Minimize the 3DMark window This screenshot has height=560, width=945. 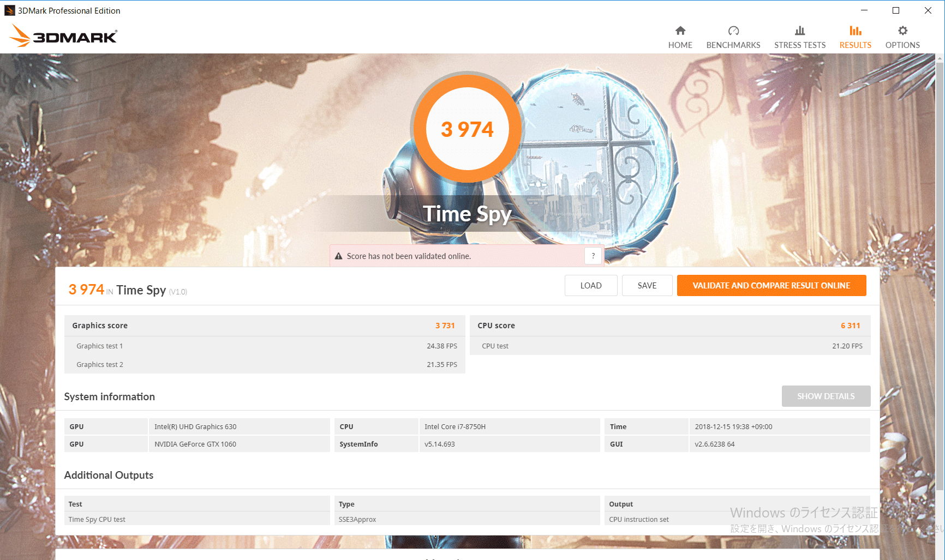pos(864,10)
